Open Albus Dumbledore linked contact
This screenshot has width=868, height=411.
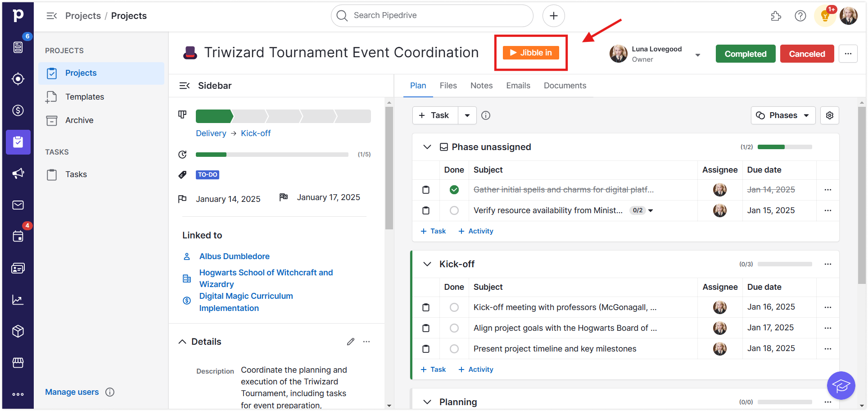235,256
